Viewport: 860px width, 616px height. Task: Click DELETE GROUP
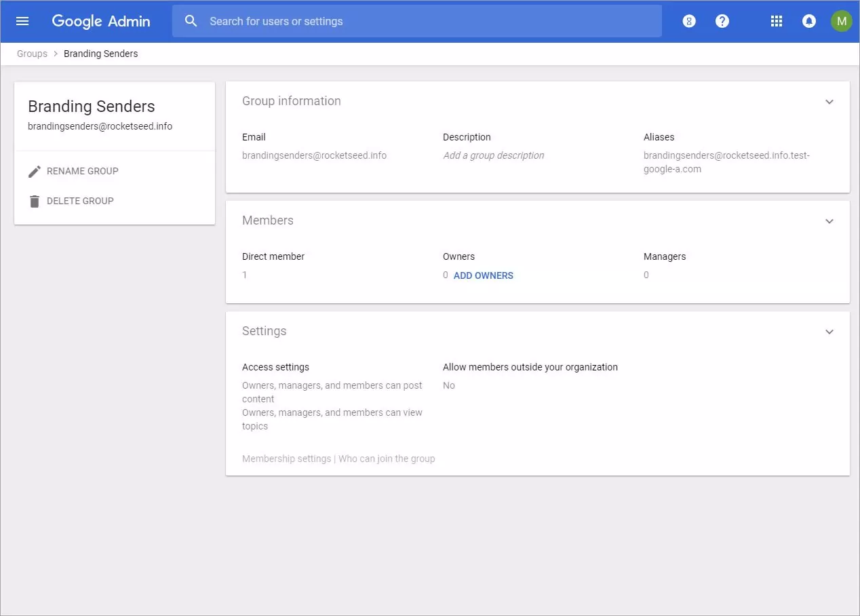point(80,201)
